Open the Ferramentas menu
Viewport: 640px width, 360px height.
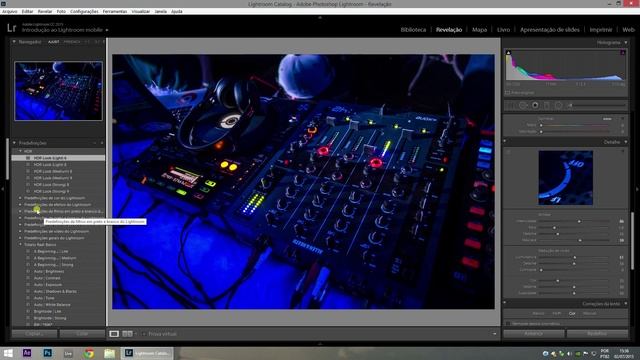[115, 11]
